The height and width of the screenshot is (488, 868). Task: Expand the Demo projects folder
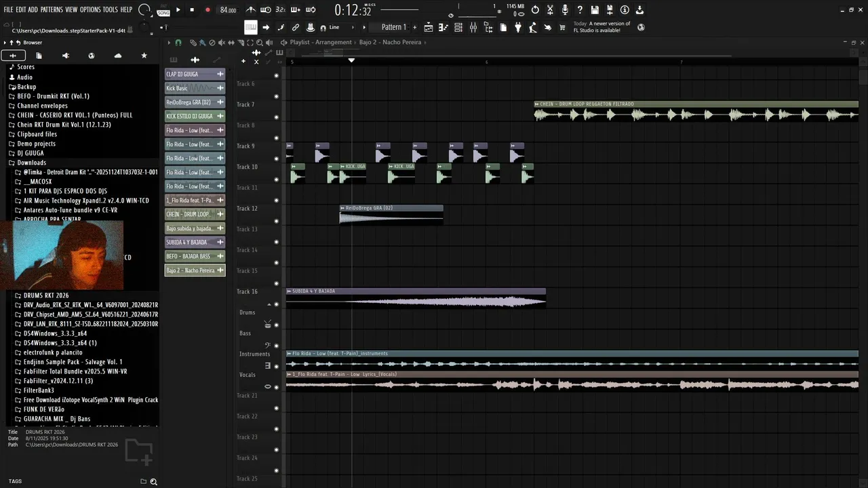[32, 144]
